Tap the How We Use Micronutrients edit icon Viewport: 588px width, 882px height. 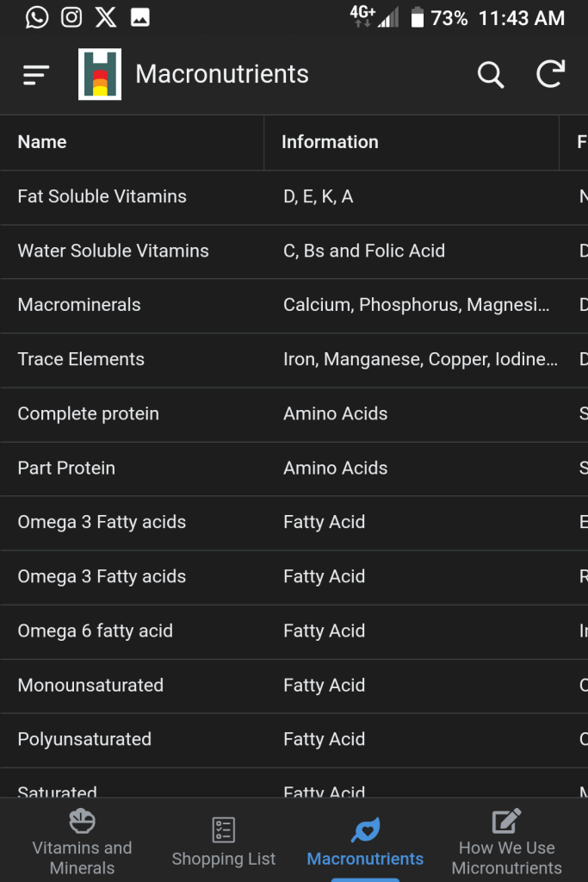pyautogui.click(x=506, y=821)
